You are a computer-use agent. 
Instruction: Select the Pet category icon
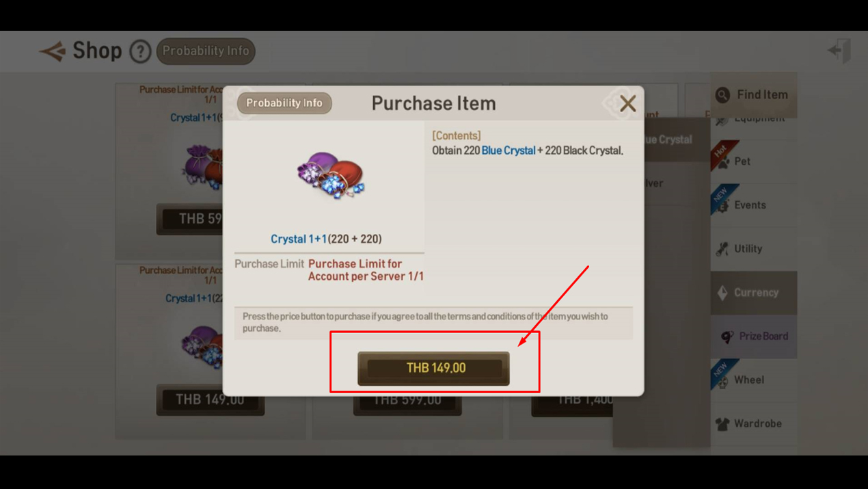723,161
